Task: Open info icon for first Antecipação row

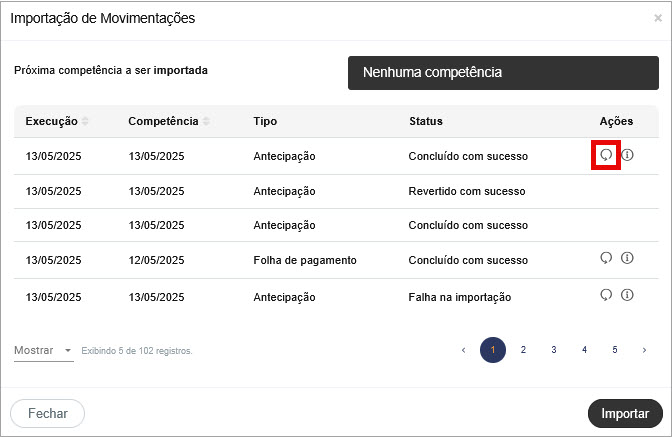Action: pos(627,155)
